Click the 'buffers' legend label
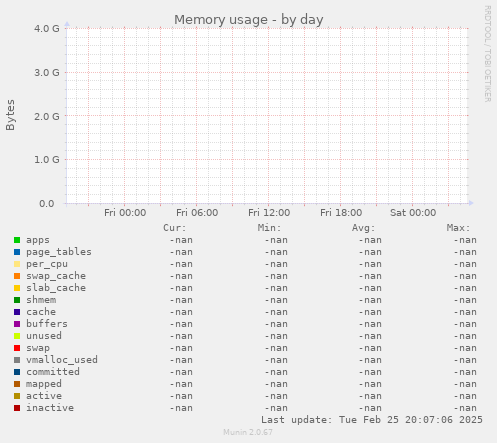Viewport: 497px width, 443px height. pos(47,324)
